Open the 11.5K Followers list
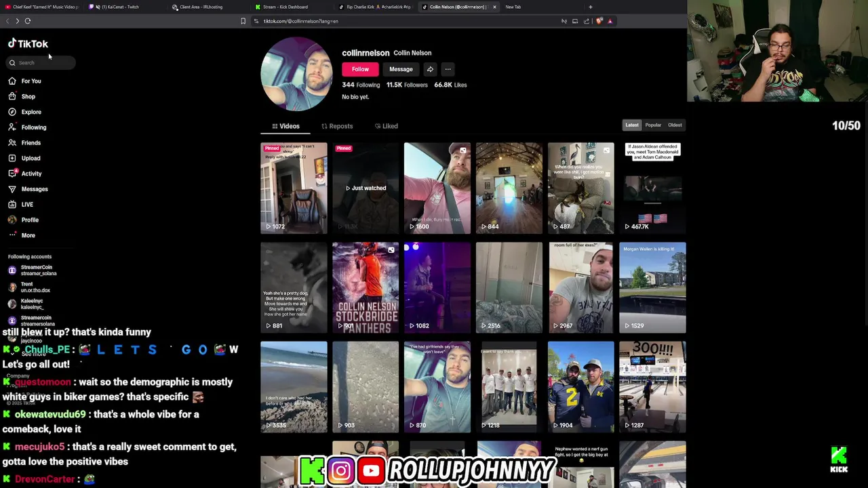 click(x=407, y=85)
